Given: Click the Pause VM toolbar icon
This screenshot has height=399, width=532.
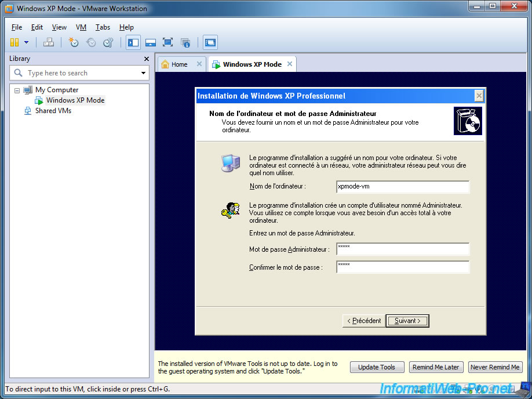Looking at the screenshot, I should click(x=14, y=42).
